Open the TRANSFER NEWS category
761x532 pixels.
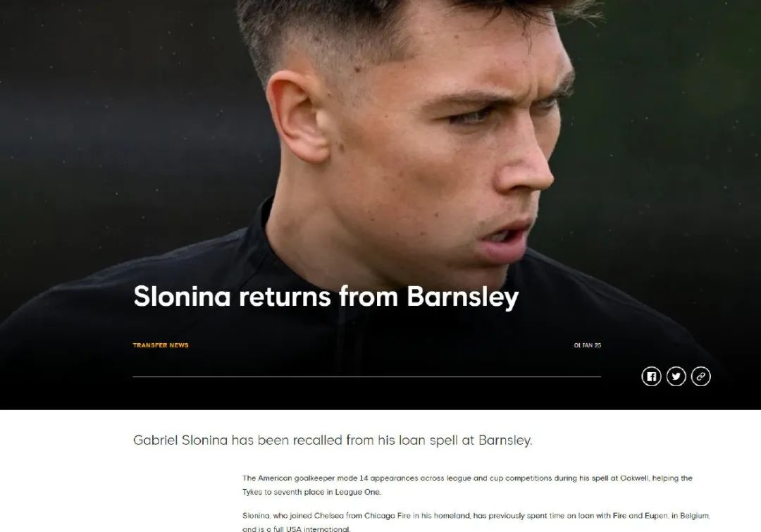click(161, 345)
